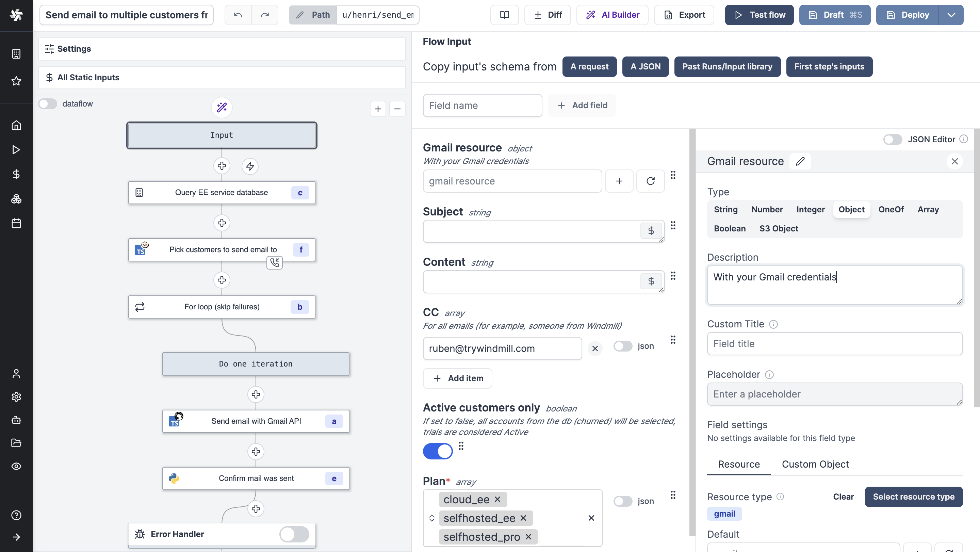Open the Deploy dropdown chevron
This screenshot has height=552, width=980.
[952, 15]
